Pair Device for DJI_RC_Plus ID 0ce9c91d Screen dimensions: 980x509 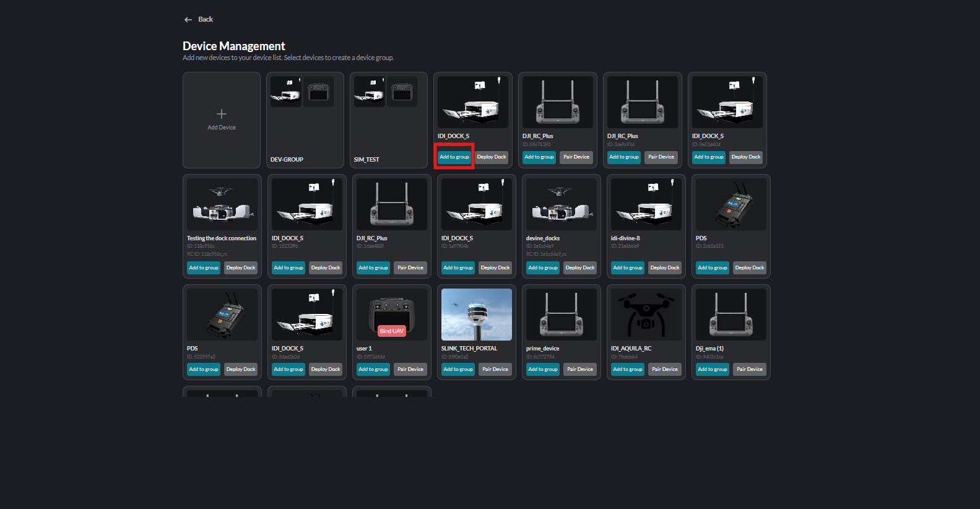click(x=661, y=157)
